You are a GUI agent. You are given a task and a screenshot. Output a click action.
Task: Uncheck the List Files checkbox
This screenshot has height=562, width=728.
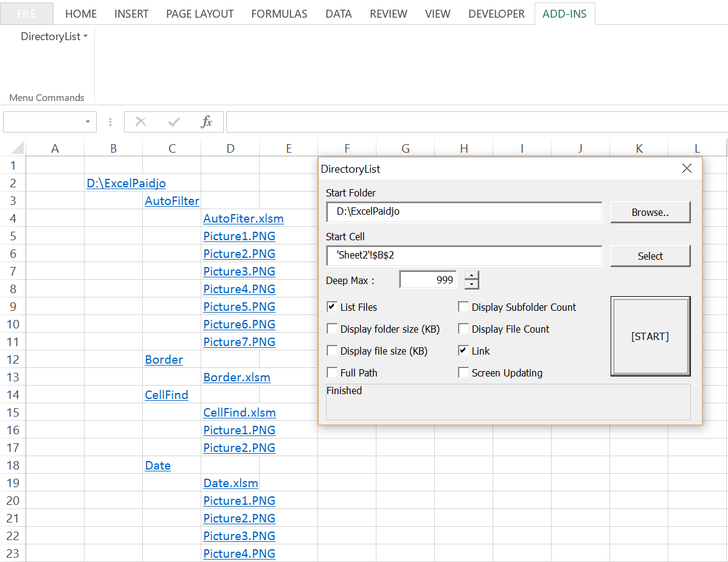pos(332,307)
